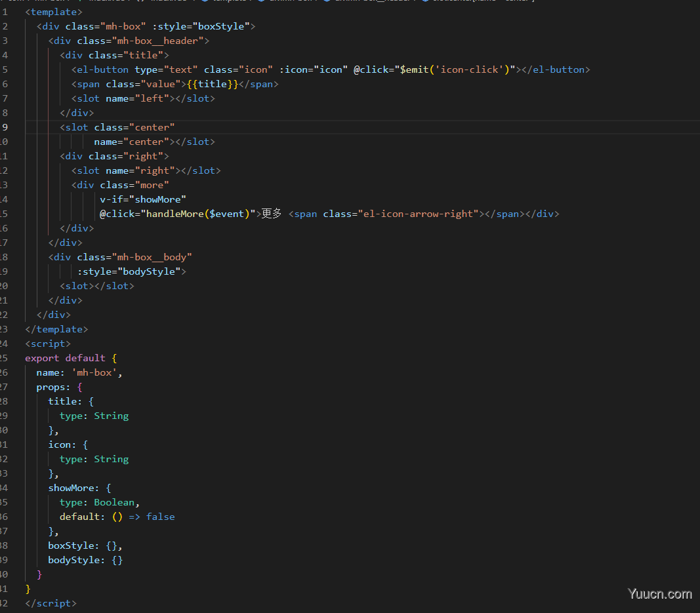This screenshot has height=613, width=700.
Task: Click the opening <template> tag on line 1
Action: [54, 12]
